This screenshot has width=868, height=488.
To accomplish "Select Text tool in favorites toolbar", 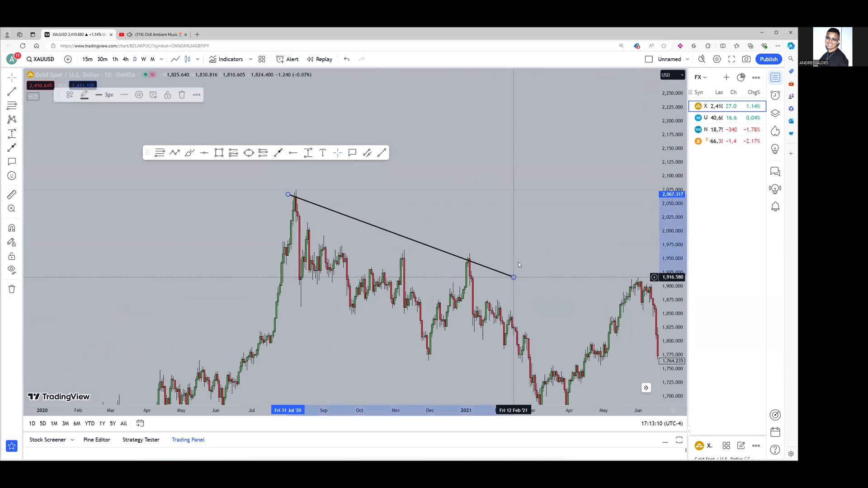I will click(322, 153).
